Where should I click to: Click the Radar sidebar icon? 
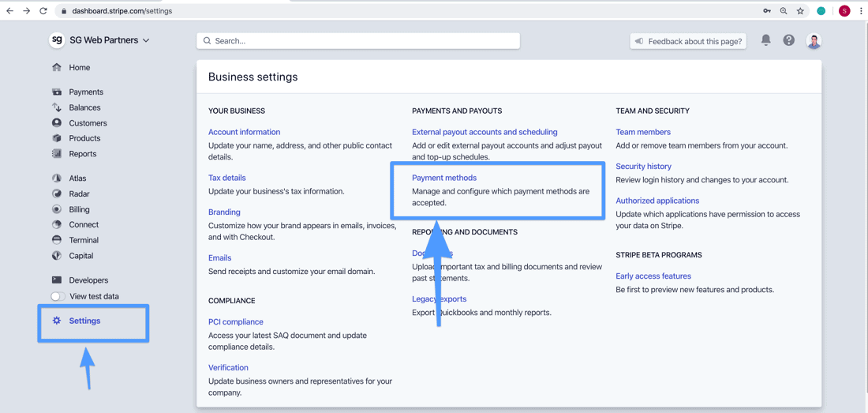click(x=57, y=193)
